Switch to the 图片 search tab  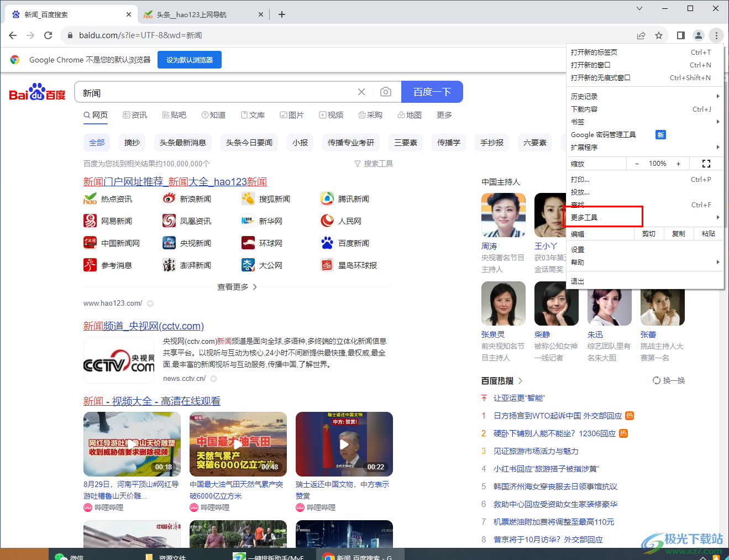pos(292,115)
